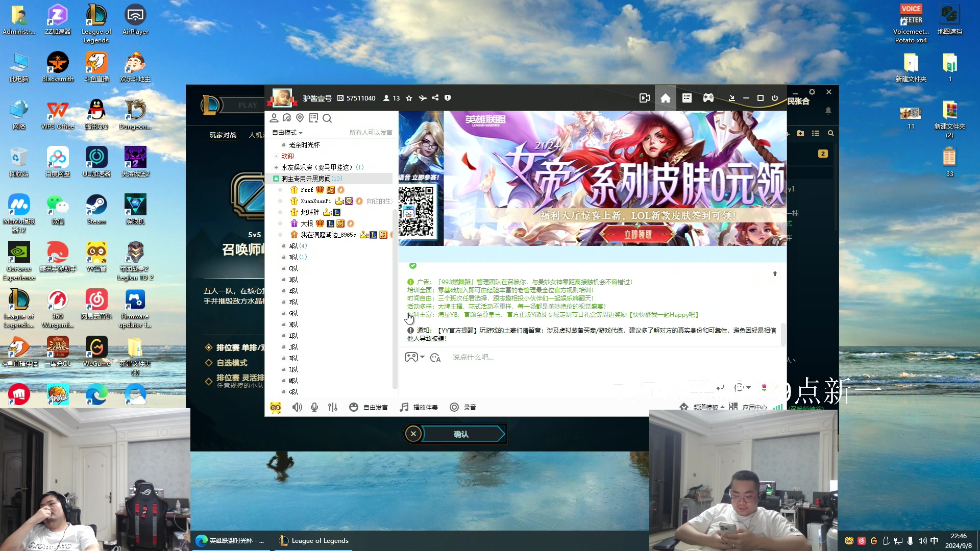Select user 地球胖 in channel list

click(310, 212)
